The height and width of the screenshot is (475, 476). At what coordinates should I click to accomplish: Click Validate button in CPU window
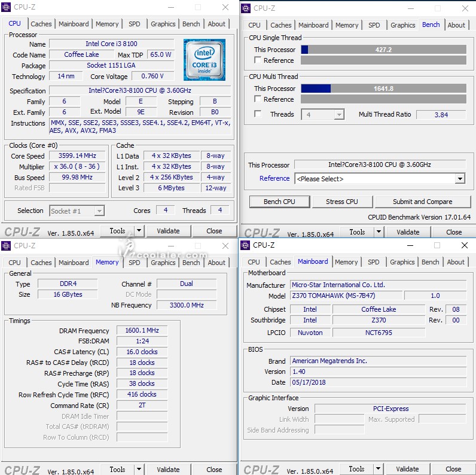(169, 231)
